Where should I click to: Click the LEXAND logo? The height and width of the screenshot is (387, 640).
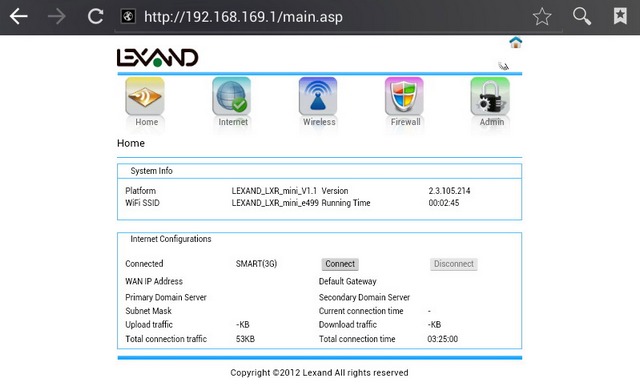158,58
